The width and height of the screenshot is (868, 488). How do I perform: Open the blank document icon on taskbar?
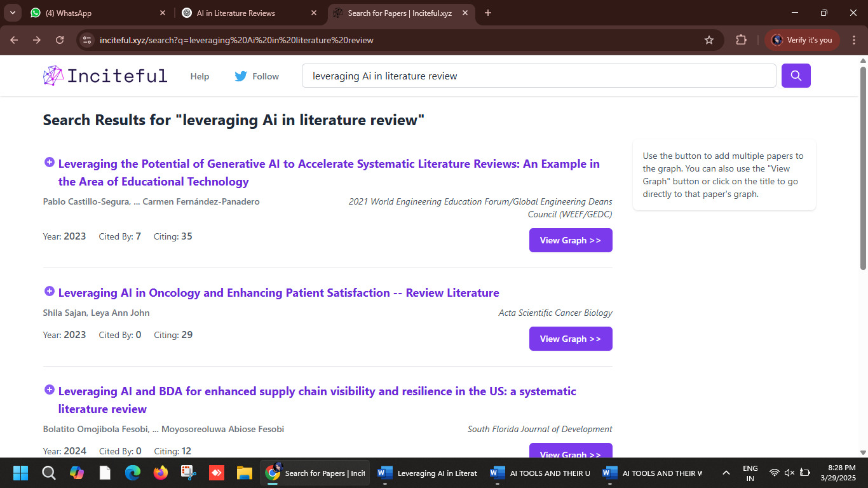105,473
